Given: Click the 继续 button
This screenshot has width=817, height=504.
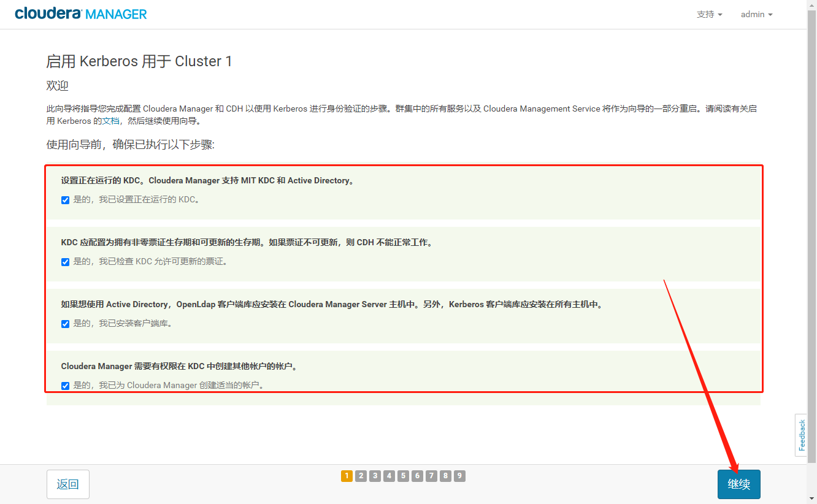Looking at the screenshot, I should click(739, 484).
